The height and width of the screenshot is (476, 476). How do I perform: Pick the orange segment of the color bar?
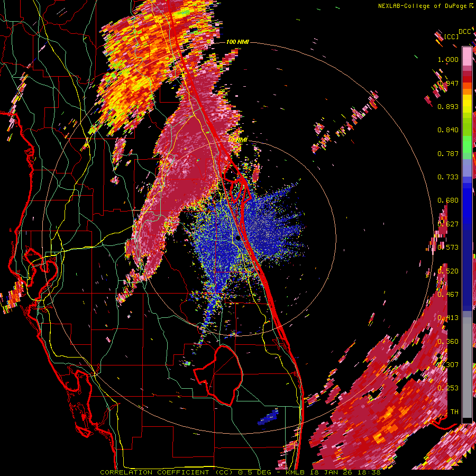tap(467, 89)
